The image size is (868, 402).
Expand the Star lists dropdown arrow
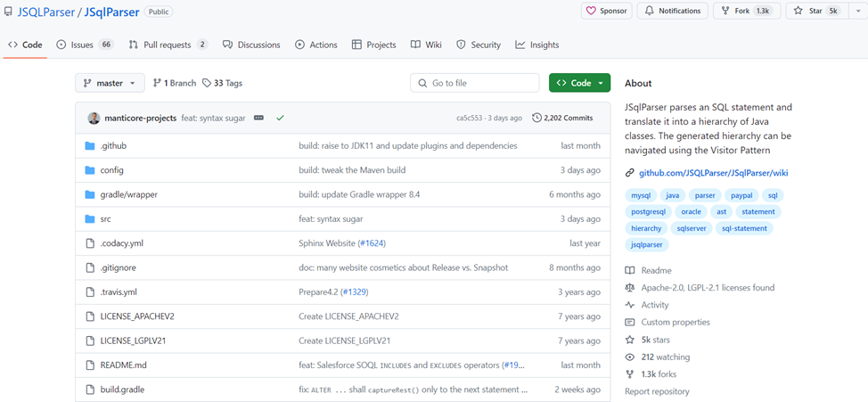859,11
